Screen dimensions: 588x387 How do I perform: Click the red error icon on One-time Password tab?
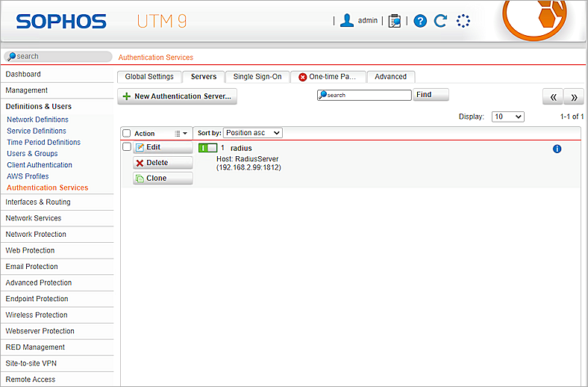click(x=302, y=77)
